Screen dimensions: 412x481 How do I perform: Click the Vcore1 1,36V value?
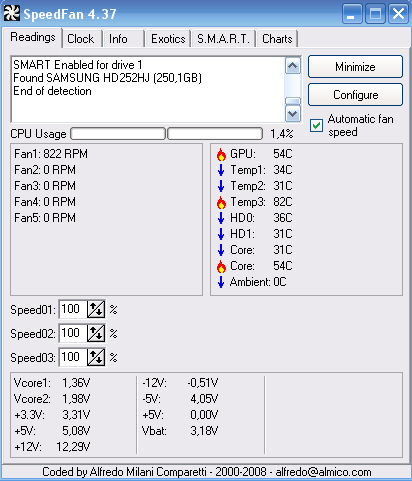click(x=76, y=383)
